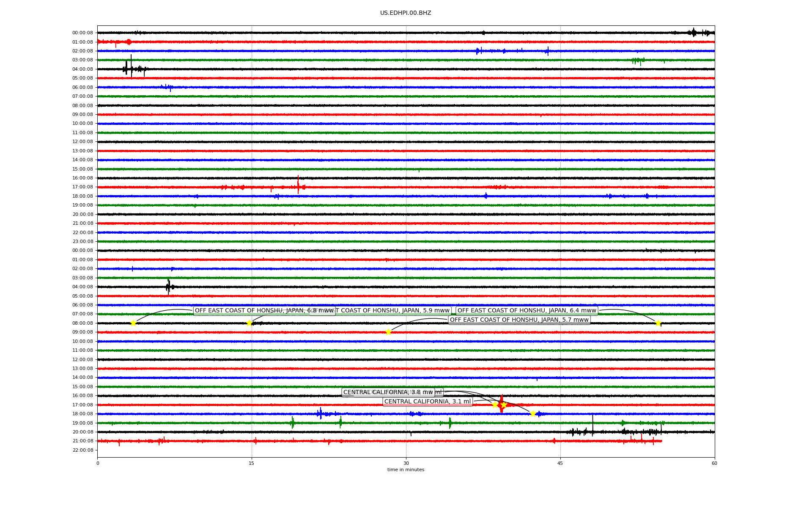The height and width of the screenshot is (508, 812).
Task: Select the Honshu 5.7 mww annotation box
Action: point(519,320)
